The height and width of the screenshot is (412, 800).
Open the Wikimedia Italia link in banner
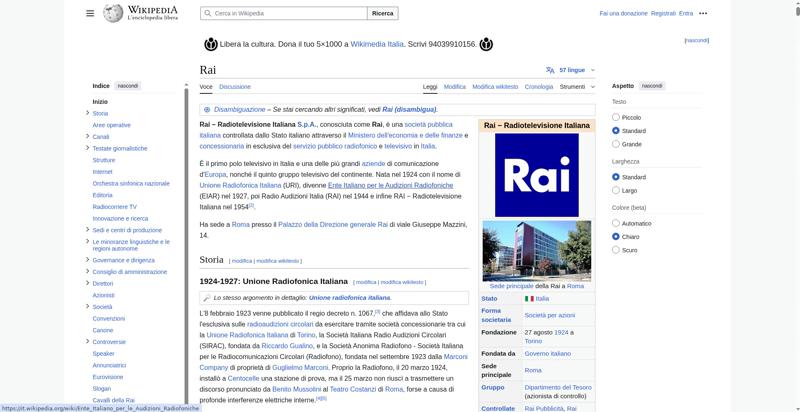377,44
